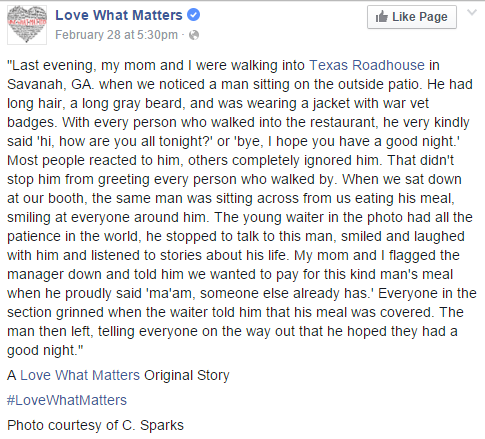This screenshot has width=485, height=439.
Task: Click the thumbs-up icon on Like Page
Action: (x=382, y=16)
